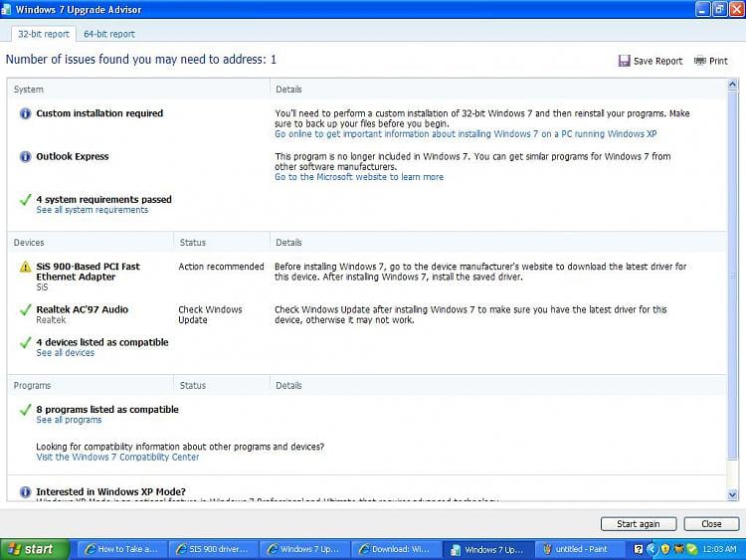Open the Upgrade Advisor taskbar item
The width and height of the screenshot is (746, 560).
pyautogui.click(x=487, y=549)
